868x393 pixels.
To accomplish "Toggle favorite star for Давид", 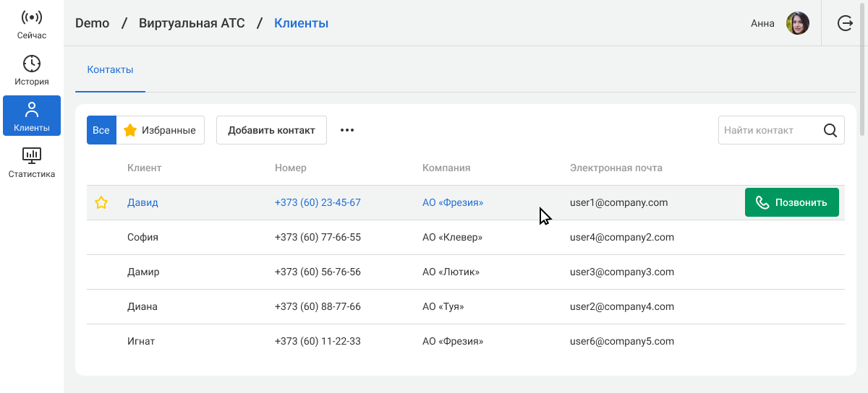I will pos(101,203).
